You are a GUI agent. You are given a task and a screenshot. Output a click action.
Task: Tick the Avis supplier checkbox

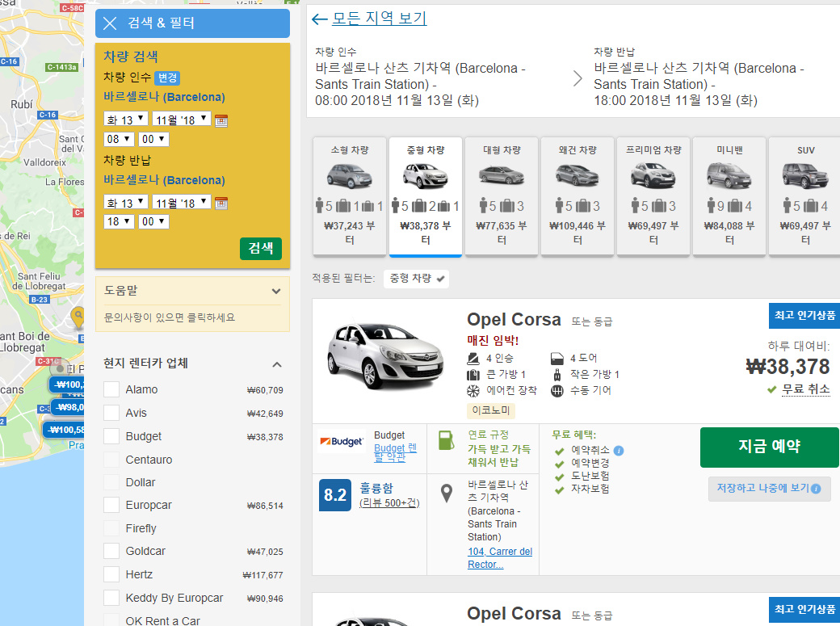pos(111,414)
